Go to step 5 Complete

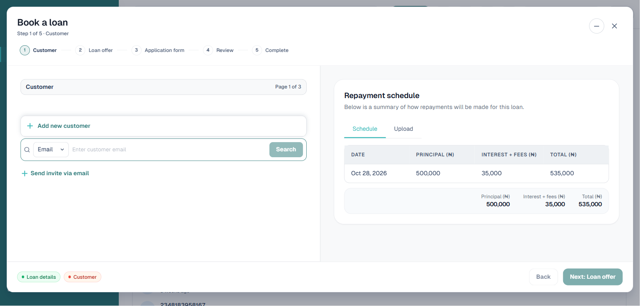click(270, 50)
